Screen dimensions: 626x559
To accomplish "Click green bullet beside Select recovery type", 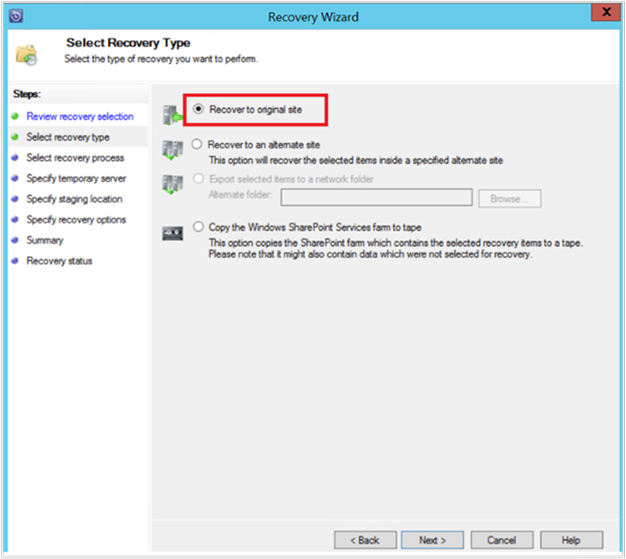I will [x=15, y=137].
